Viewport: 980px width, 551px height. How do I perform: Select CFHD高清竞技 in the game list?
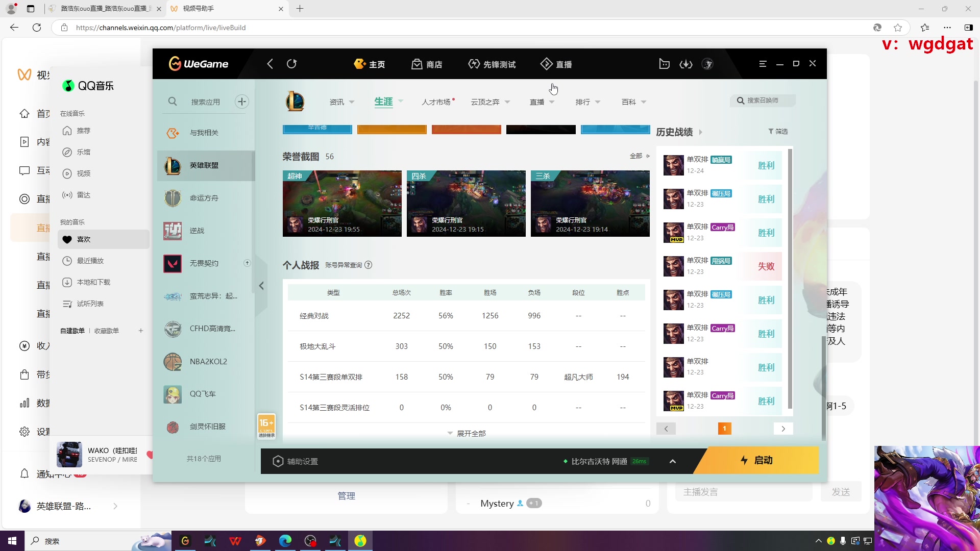(x=206, y=329)
